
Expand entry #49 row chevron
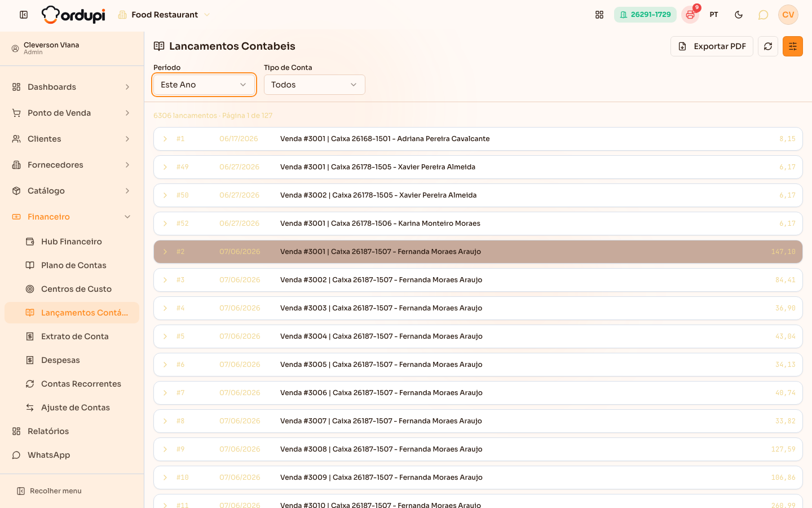[x=165, y=167]
